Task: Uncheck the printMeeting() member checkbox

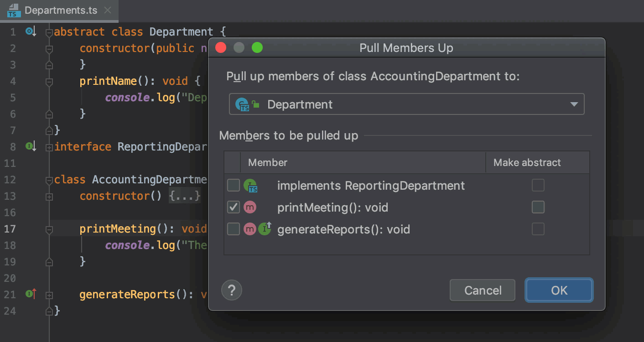Action: point(234,207)
